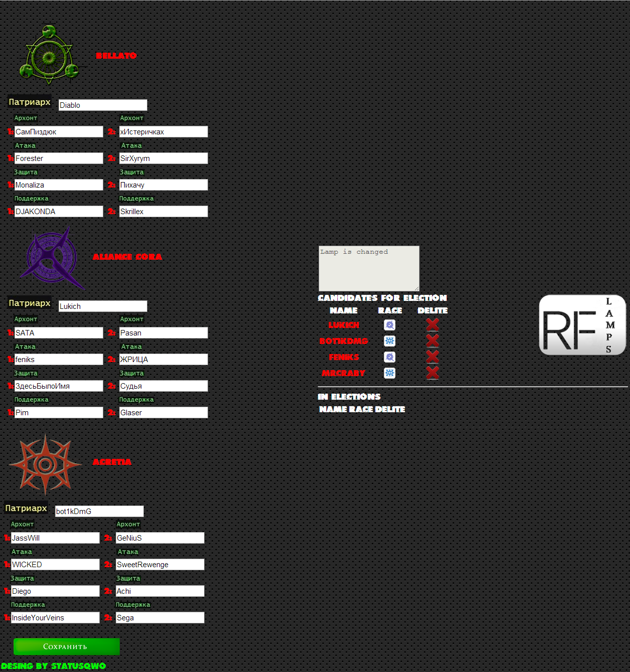This screenshot has width=630, height=672.
Task: Click the GeNiuS archon field
Action: (160, 538)
